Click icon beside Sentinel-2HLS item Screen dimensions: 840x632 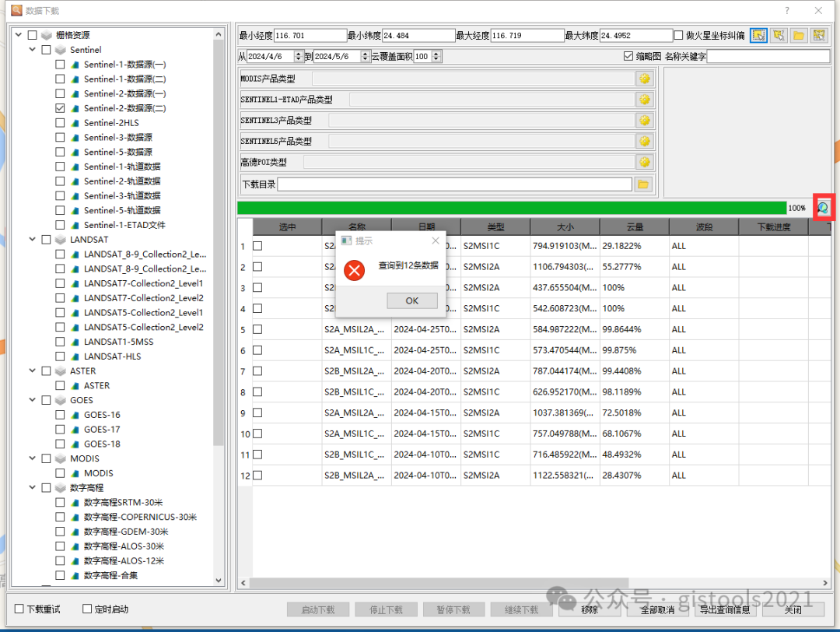[75, 123]
